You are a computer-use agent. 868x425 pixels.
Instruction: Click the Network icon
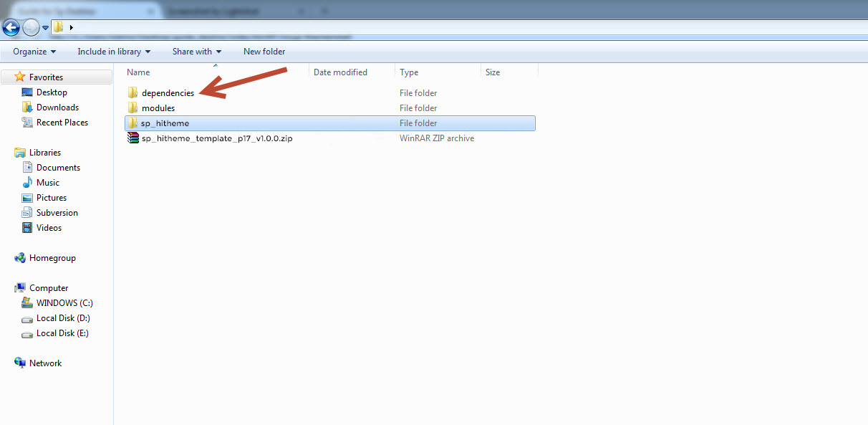pyautogui.click(x=20, y=363)
